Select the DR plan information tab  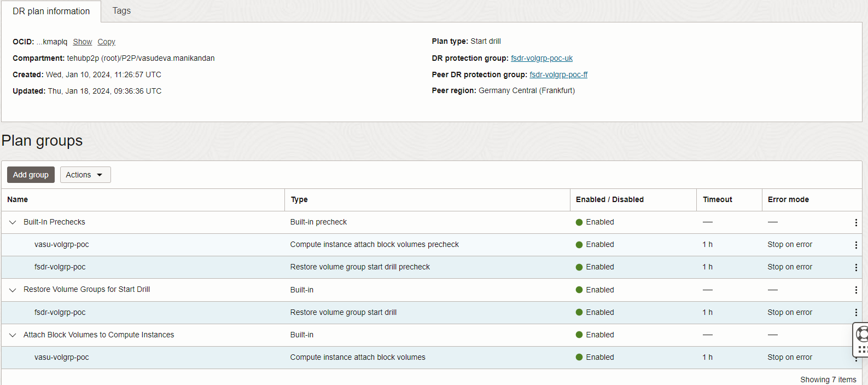[x=51, y=12]
